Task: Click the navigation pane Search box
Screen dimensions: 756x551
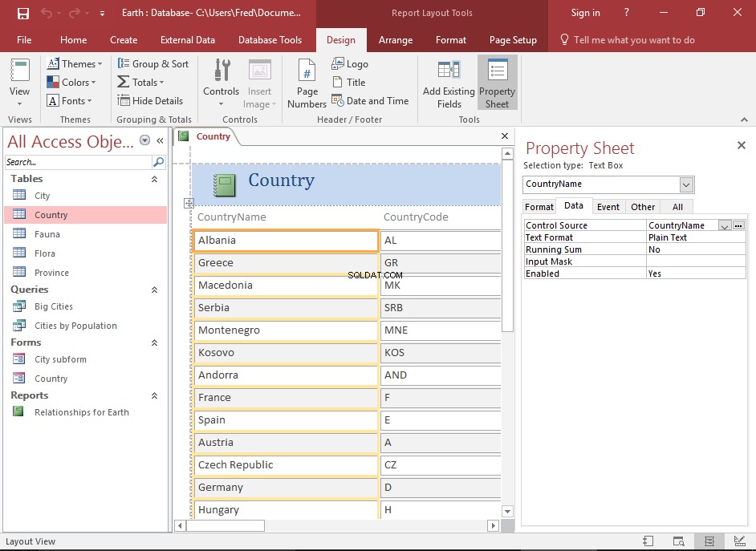Action: pyautogui.click(x=79, y=162)
